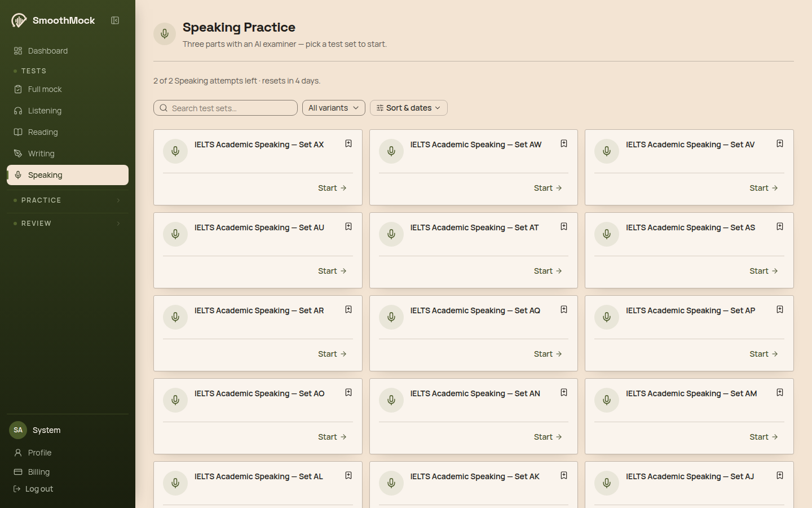Click microphone icon on Set AX card

[175, 151]
